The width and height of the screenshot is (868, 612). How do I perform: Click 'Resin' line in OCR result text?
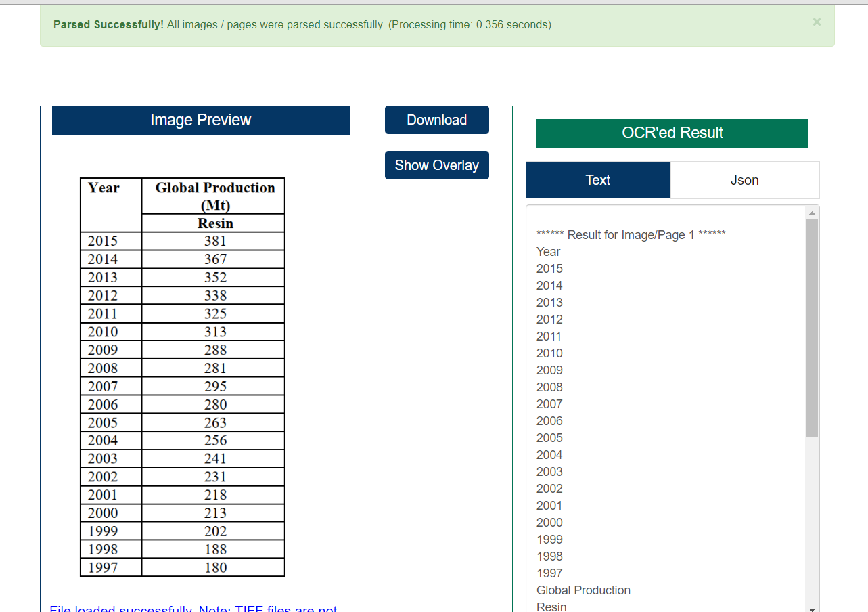[551, 607]
